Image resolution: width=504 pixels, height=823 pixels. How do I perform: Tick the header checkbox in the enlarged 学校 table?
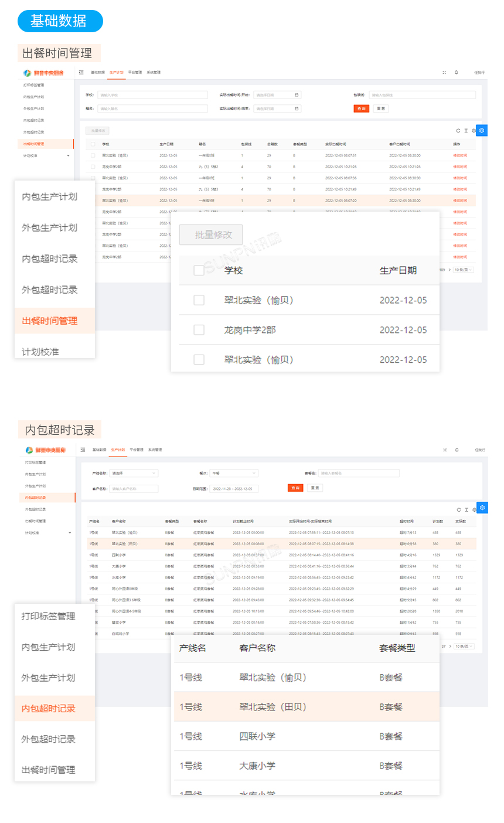pos(199,270)
